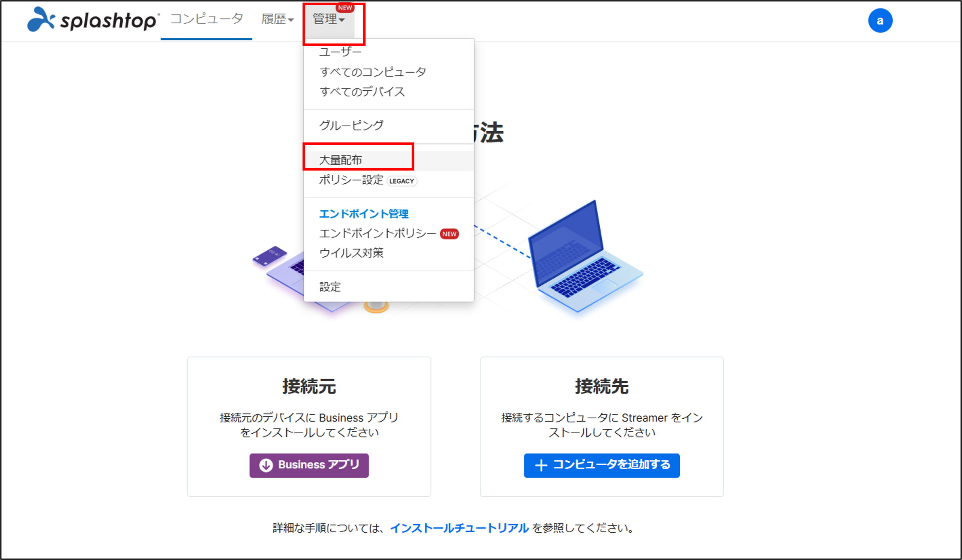
Task: Collapse the 管理 dropdown menu
Action: coord(329,19)
